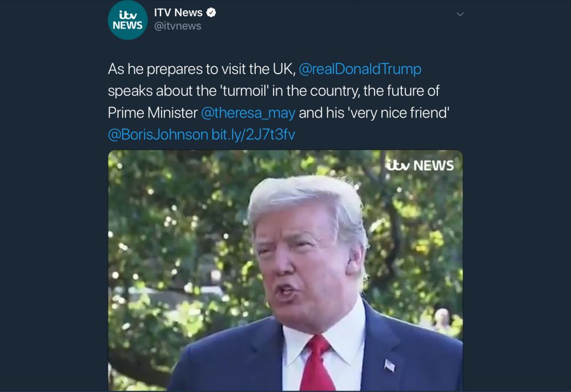Viewport: 571px width, 392px height.
Task: Follow the bit.ly/2J7t3fv link
Action: pos(254,134)
